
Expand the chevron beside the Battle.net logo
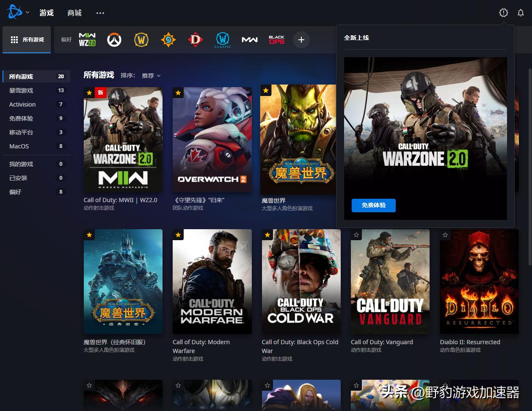(x=28, y=13)
